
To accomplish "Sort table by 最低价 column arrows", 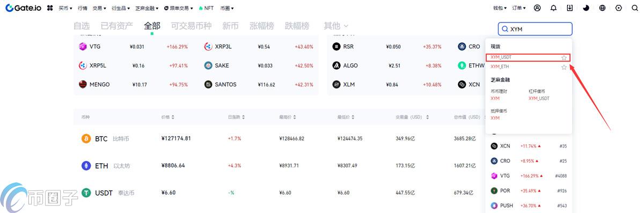I will (x=353, y=117).
